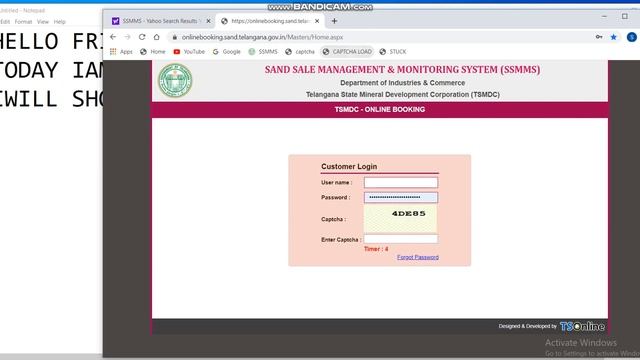Go back using browser back arrow
The image size is (640, 360).
pyautogui.click(x=113, y=37)
